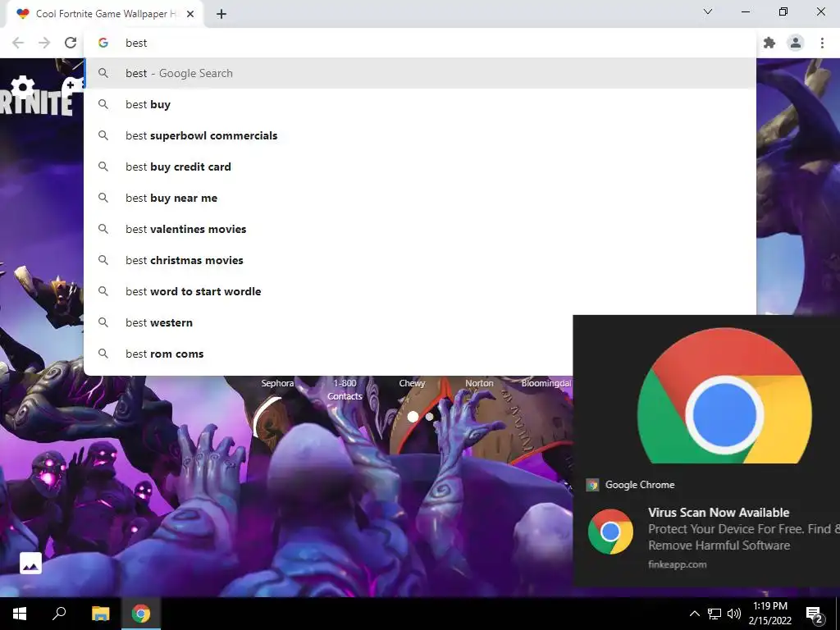Open Chrome's three-dot menu

click(822, 43)
